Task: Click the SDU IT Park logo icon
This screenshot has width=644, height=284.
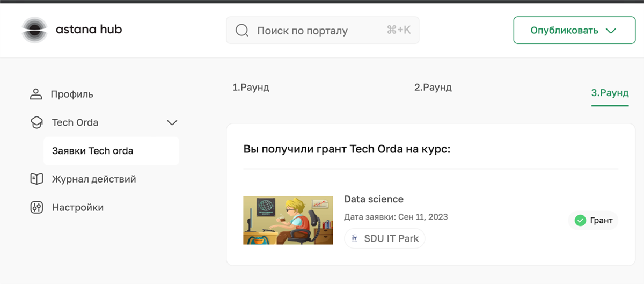Action: (354, 238)
